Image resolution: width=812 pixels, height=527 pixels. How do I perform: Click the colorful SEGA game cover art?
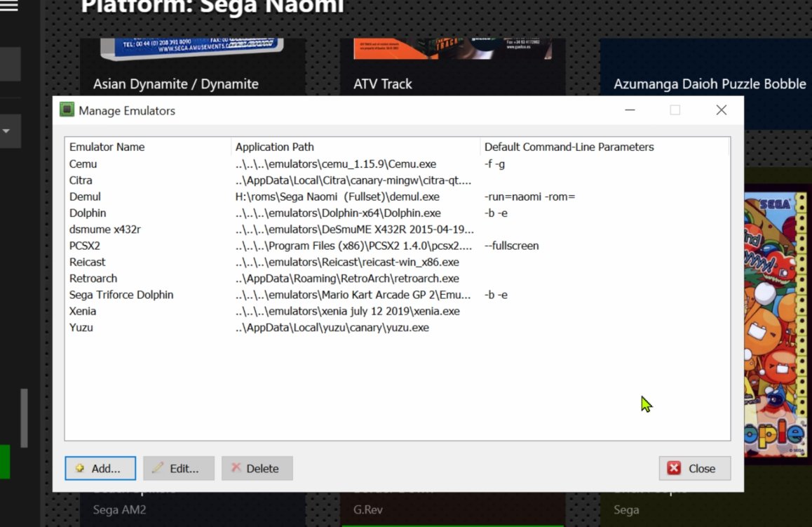click(x=776, y=325)
